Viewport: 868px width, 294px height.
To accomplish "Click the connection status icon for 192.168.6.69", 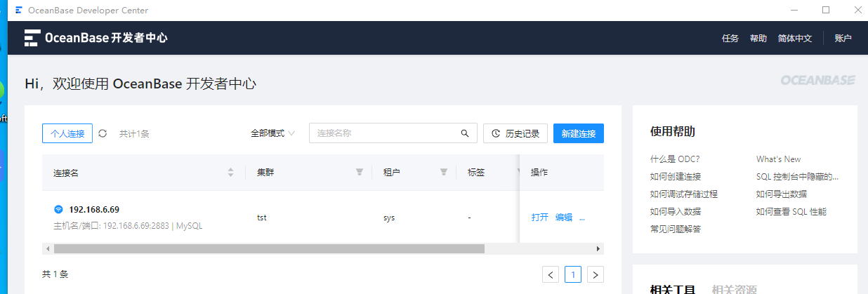I will (x=58, y=209).
